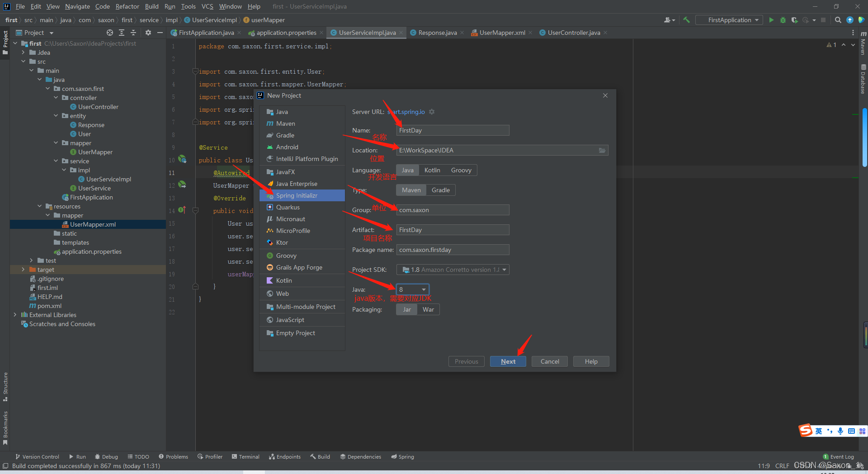Click the browse folder icon in Location field

coord(602,150)
